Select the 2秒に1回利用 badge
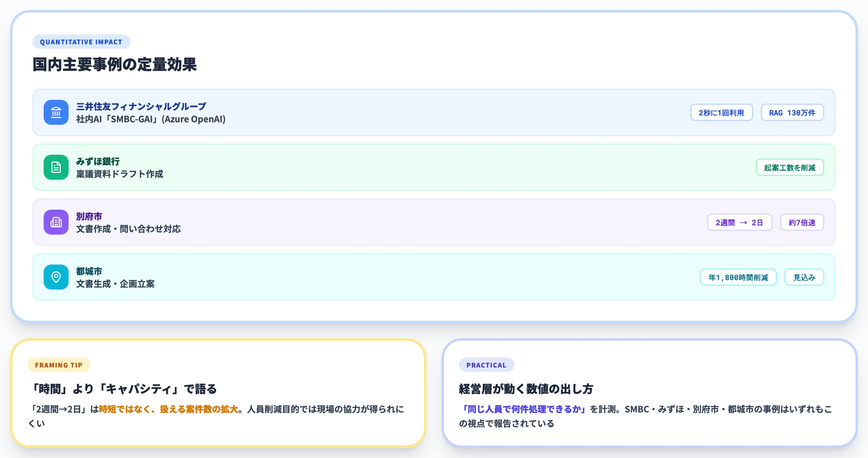868x458 pixels. pos(721,112)
